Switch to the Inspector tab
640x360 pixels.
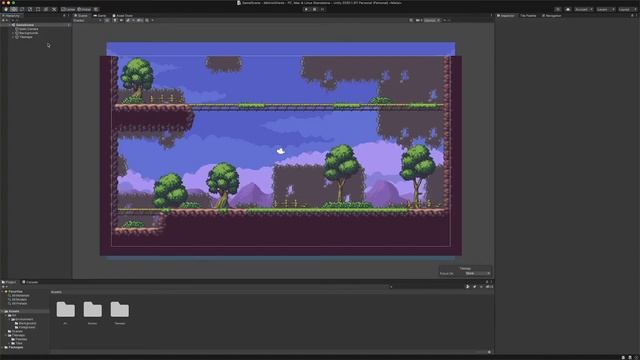(506, 16)
